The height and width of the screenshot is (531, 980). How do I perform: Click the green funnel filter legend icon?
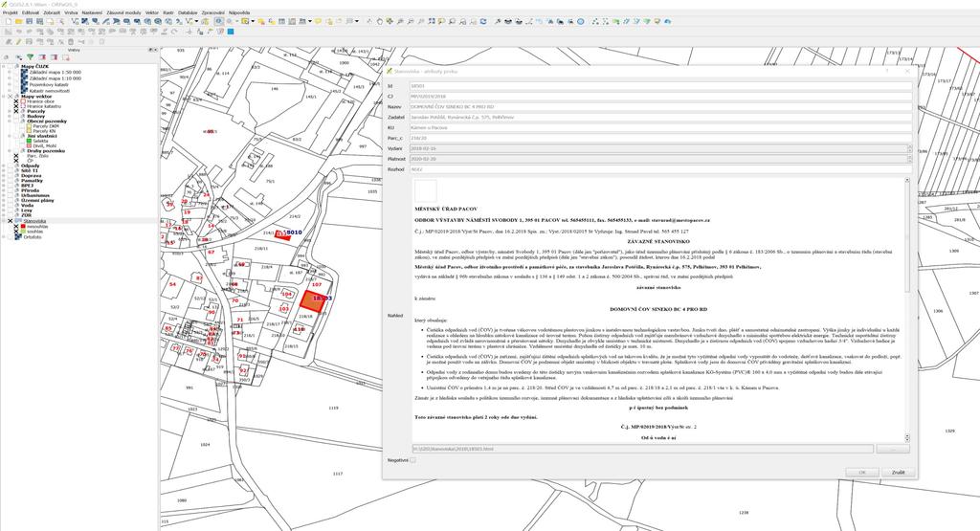point(30,56)
